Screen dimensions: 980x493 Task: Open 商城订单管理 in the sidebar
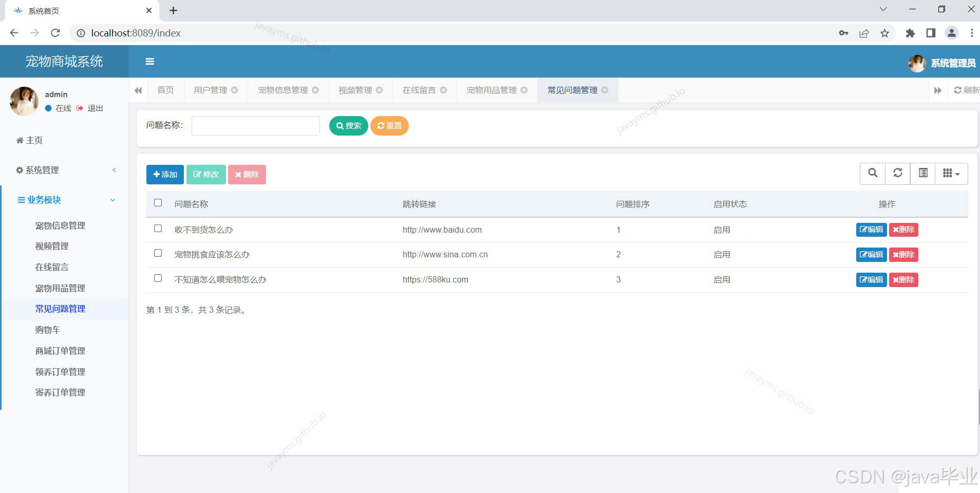[x=60, y=351]
